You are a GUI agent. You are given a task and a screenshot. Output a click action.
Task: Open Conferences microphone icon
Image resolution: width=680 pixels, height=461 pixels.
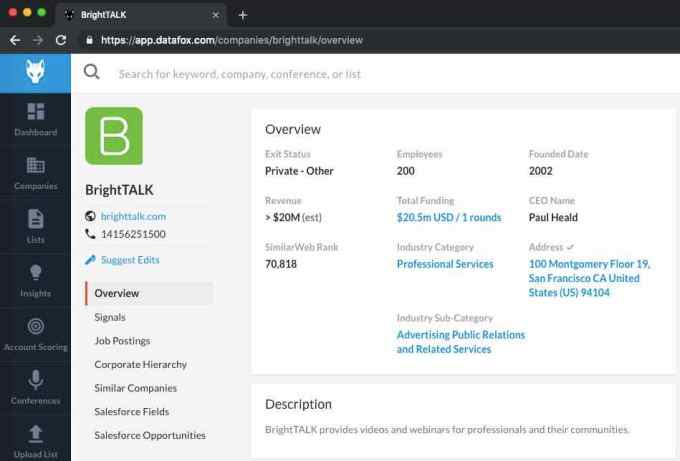point(35,381)
